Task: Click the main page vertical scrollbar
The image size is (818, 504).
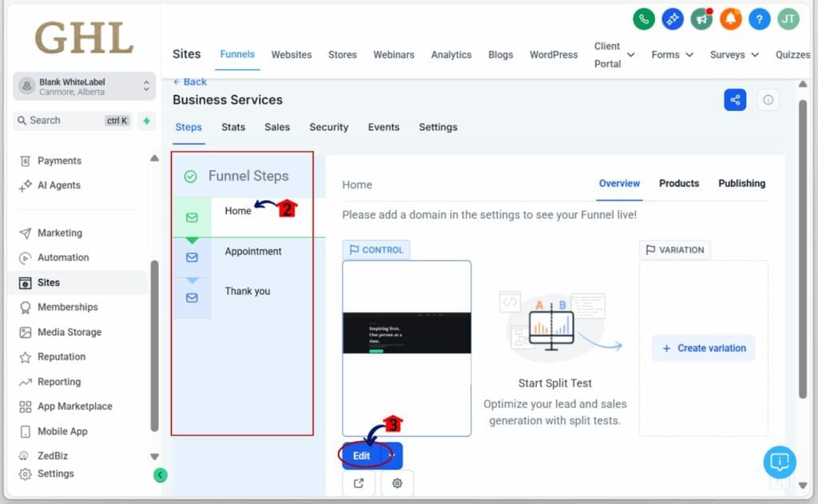Action: pos(803,249)
